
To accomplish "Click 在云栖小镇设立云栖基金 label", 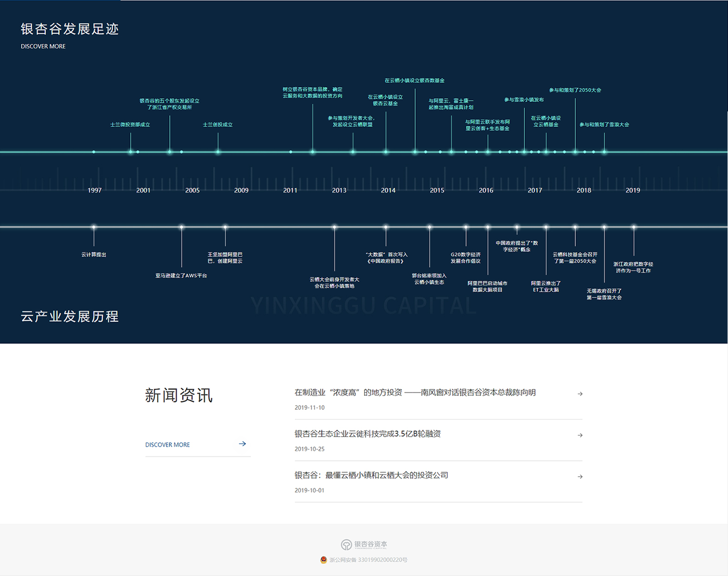I will (x=546, y=121).
